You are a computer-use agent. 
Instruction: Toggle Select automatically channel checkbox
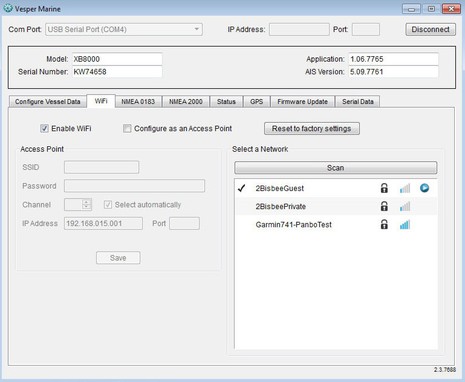click(x=108, y=204)
